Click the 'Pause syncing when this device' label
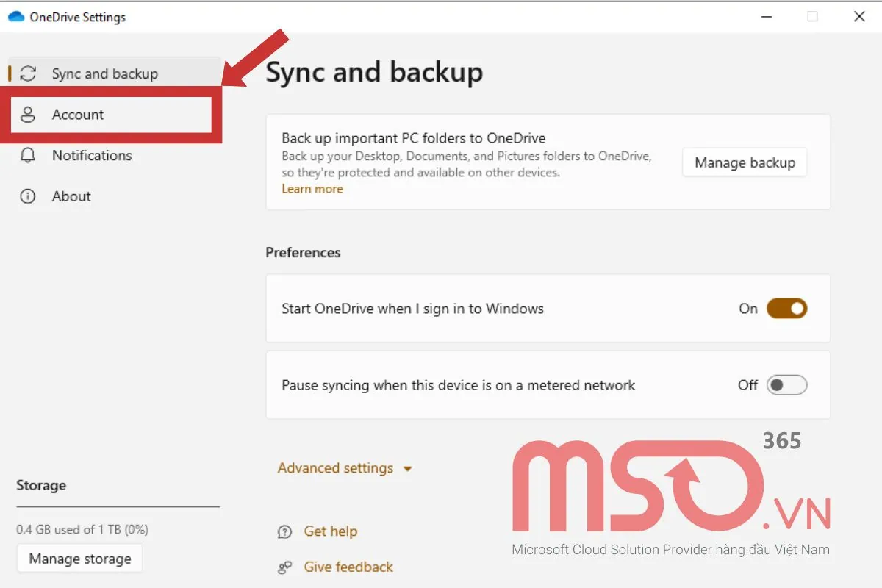This screenshot has width=882, height=588. (x=458, y=385)
